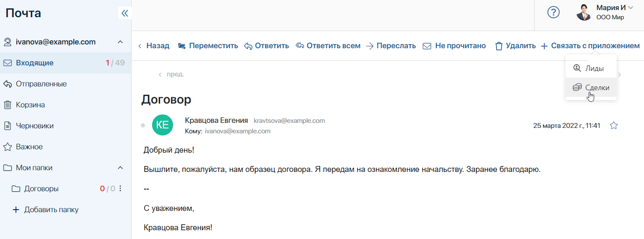Click Переместить to move the message

pyautogui.click(x=208, y=46)
